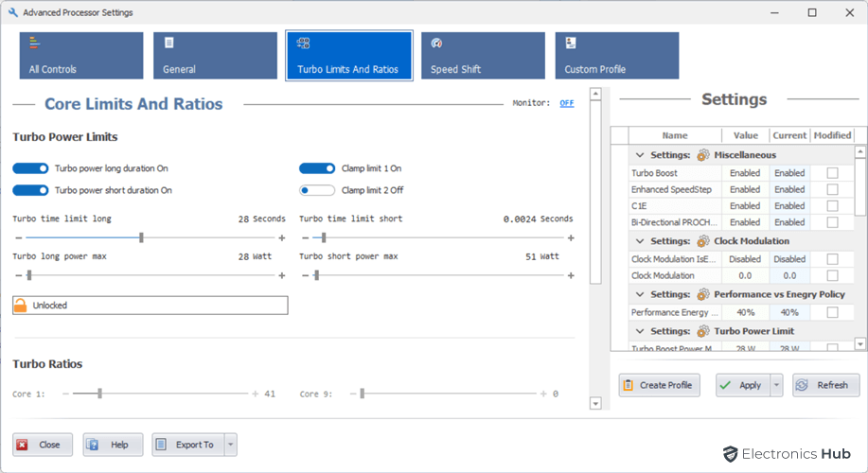Click the Miscellaneous gear icon
The image size is (868, 473).
coord(703,155)
